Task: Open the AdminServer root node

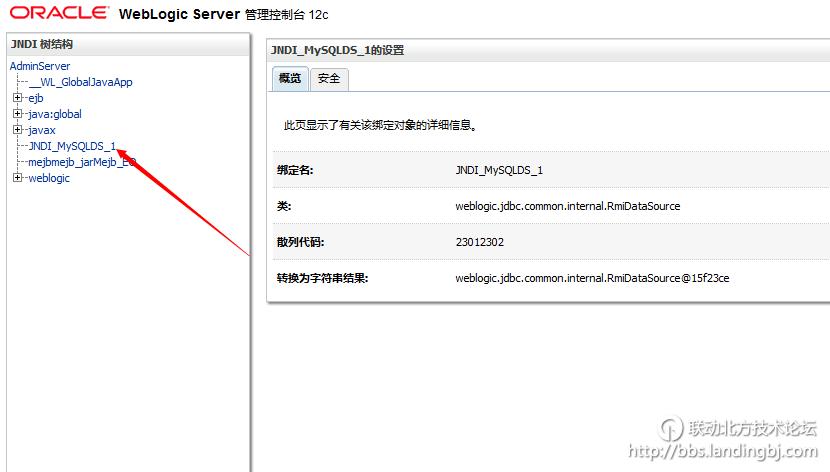Action: (x=40, y=66)
